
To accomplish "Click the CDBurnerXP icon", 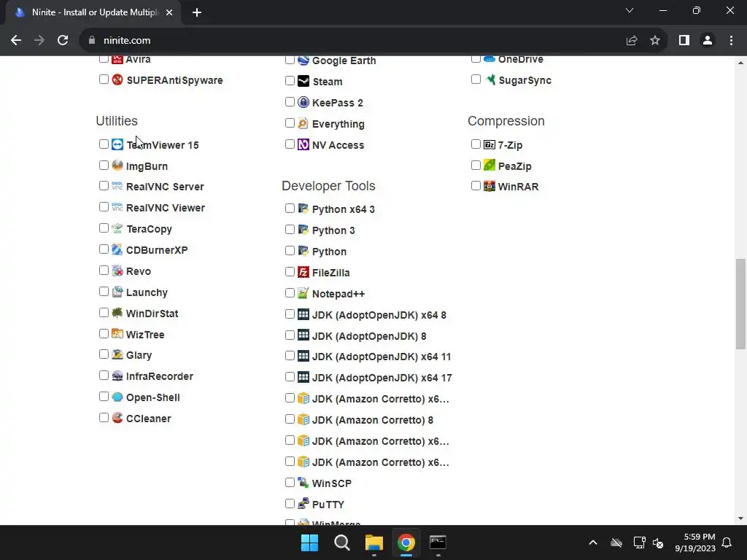I will click(117, 249).
